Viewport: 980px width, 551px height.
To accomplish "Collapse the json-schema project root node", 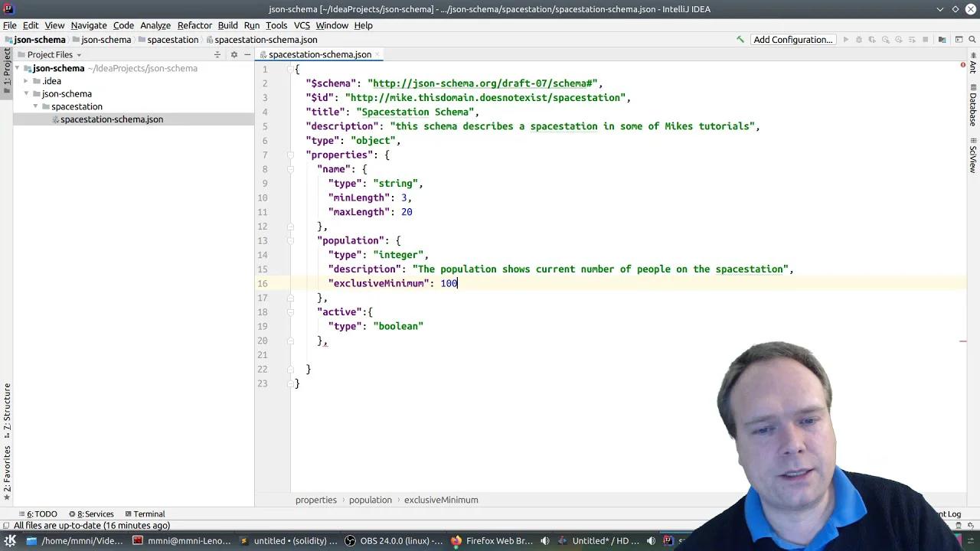I will (17, 68).
